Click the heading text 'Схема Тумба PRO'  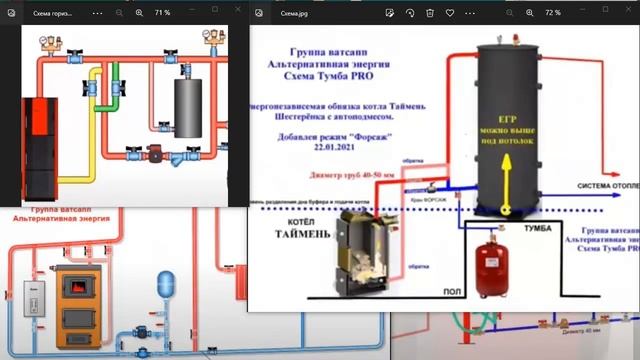[x=328, y=76]
